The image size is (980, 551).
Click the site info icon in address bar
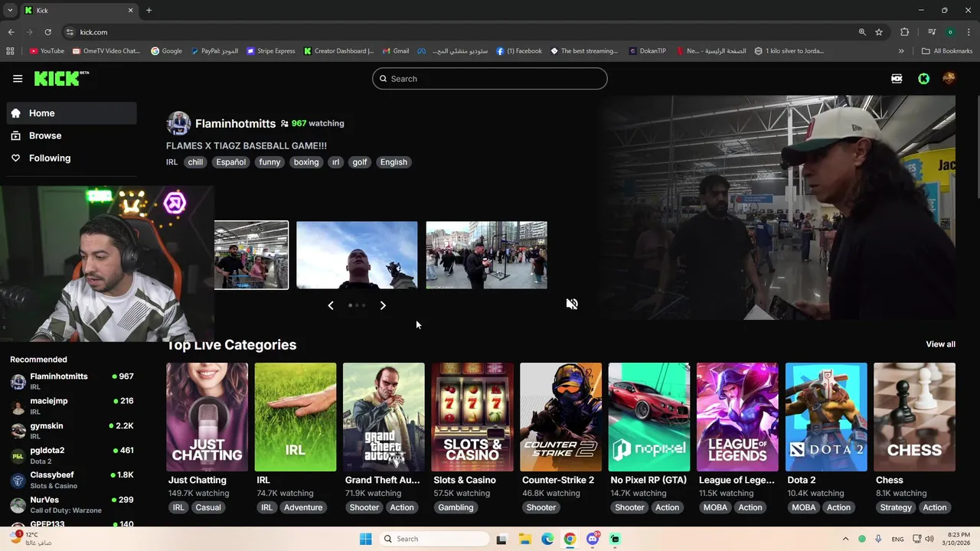(70, 32)
